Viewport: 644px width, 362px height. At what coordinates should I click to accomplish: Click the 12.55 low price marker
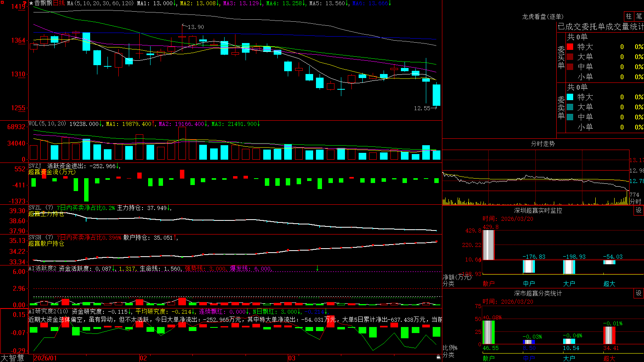pos(422,108)
